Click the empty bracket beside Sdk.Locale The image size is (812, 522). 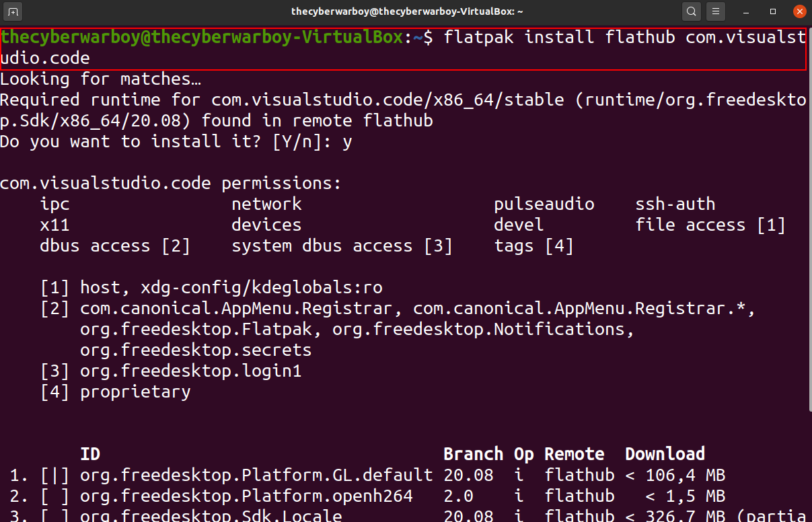[54, 516]
